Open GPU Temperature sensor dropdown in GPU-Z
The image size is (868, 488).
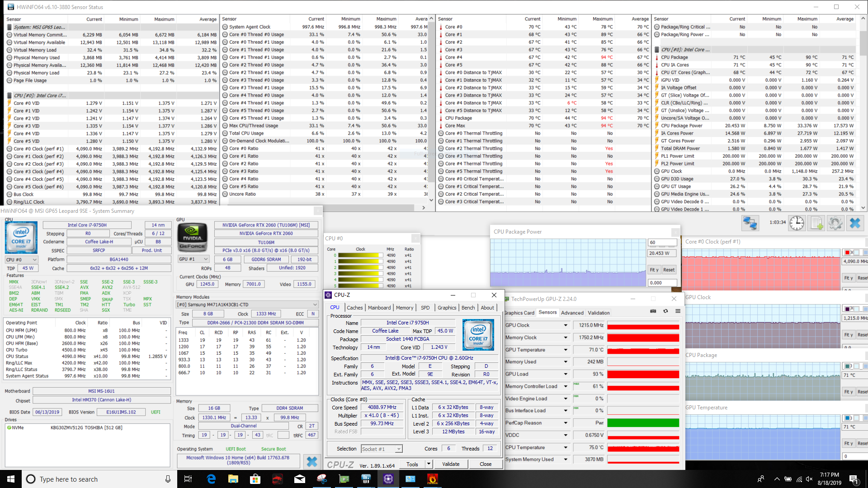click(x=565, y=350)
